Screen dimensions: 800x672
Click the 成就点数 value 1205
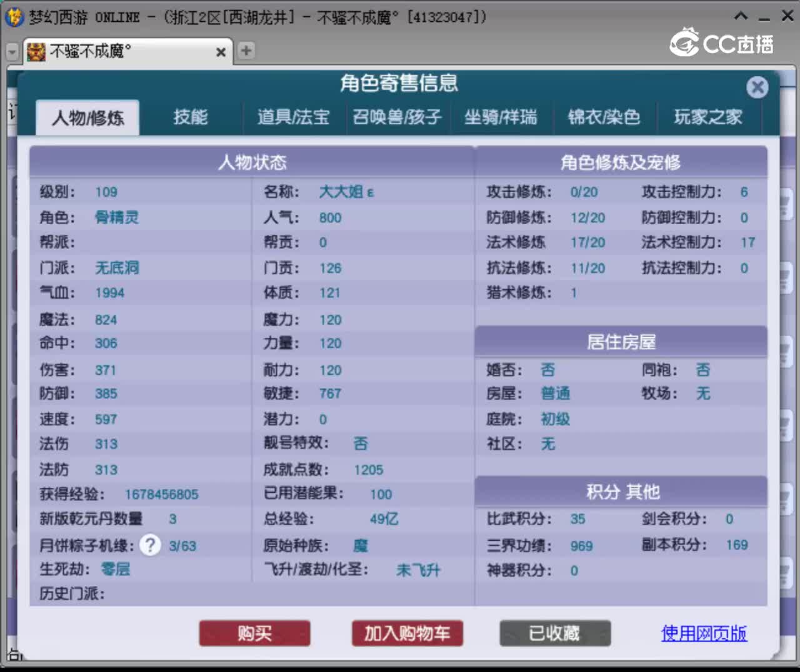(x=368, y=470)
